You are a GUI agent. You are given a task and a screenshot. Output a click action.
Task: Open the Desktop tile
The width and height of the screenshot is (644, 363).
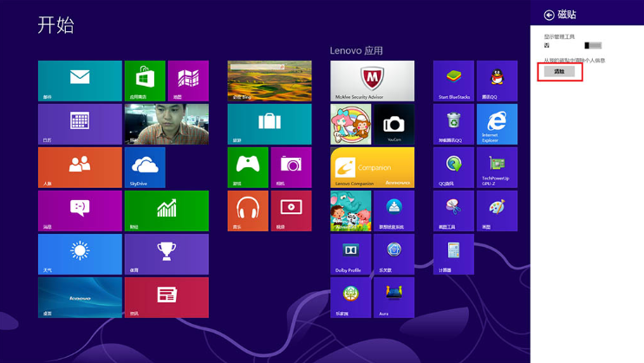80,297
